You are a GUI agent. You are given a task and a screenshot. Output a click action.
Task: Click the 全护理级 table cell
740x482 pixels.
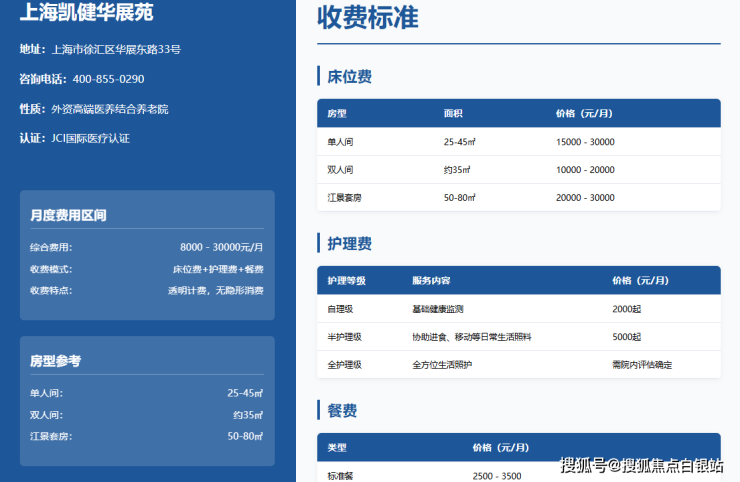coord(345,365)
